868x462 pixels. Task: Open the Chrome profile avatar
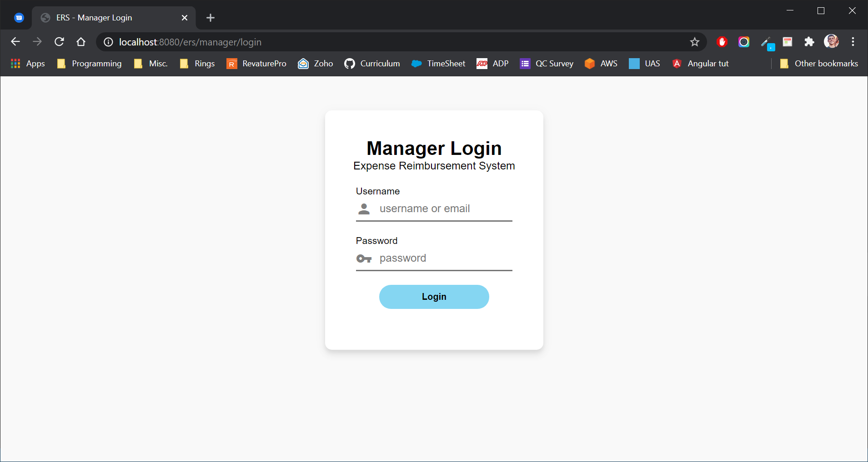pyautogui.click(x=831, y=42)
